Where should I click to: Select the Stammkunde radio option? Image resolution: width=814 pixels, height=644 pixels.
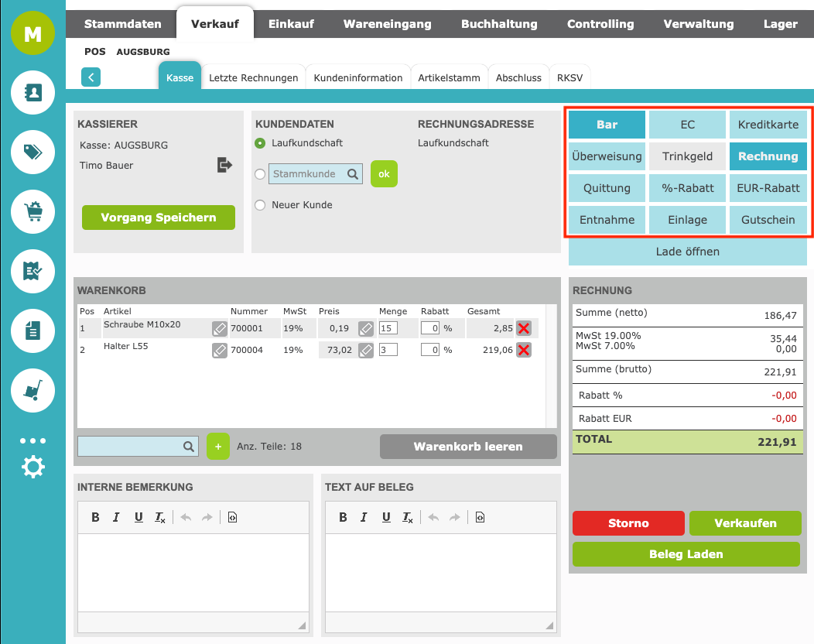pyautogui.click(x=260, y=174)
